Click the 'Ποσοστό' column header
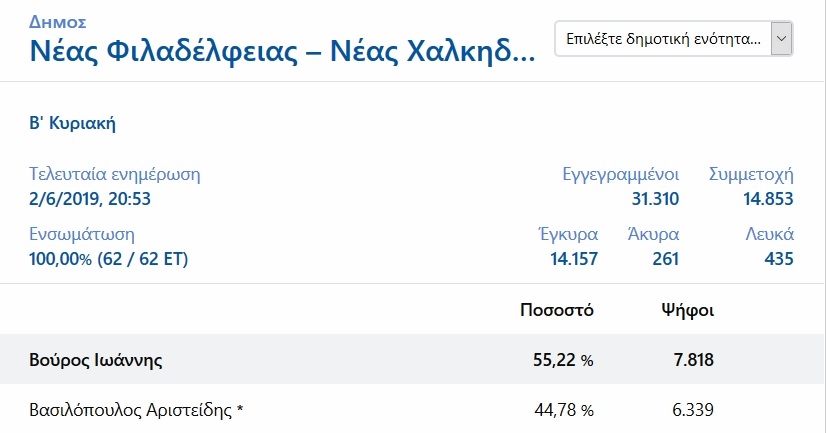Viewport: 826px width, 433px height. click(557, 310)
